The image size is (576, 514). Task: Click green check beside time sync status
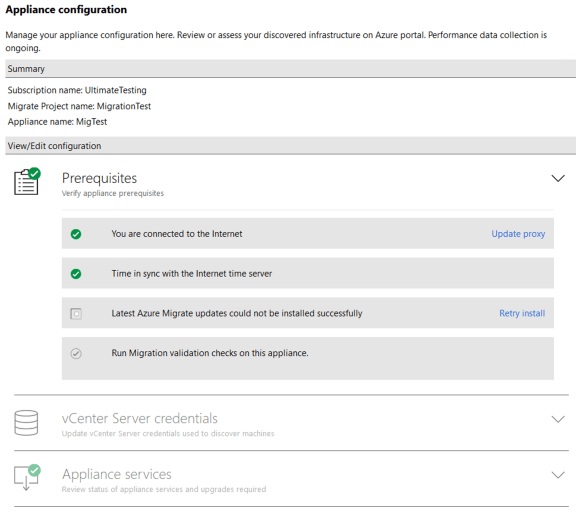[x=76, y=274]
